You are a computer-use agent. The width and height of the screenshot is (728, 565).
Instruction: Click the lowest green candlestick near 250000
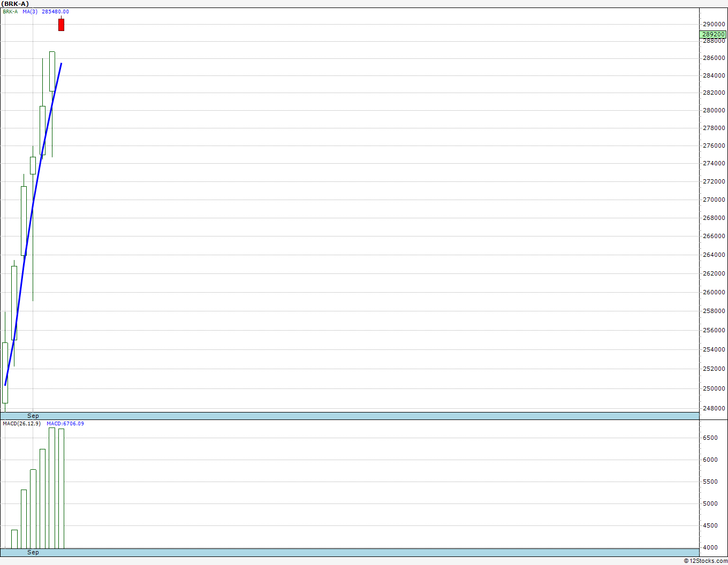(5, 373)
